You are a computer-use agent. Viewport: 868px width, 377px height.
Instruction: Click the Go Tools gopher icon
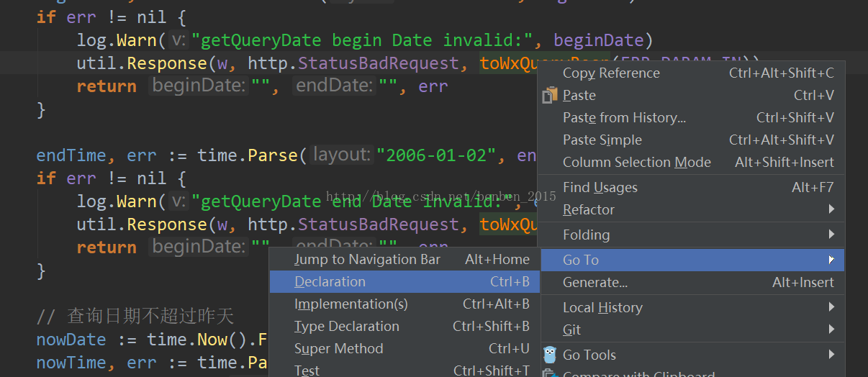(x=551, y=355)
